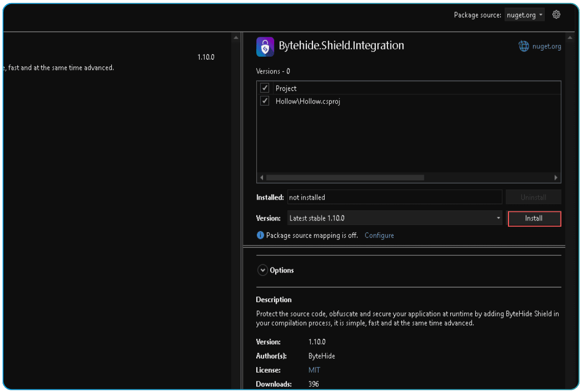The height and width of the screenshot is (392, 582).
Task: Click the 'Versions - 0' label
Action: pos(273,71)
